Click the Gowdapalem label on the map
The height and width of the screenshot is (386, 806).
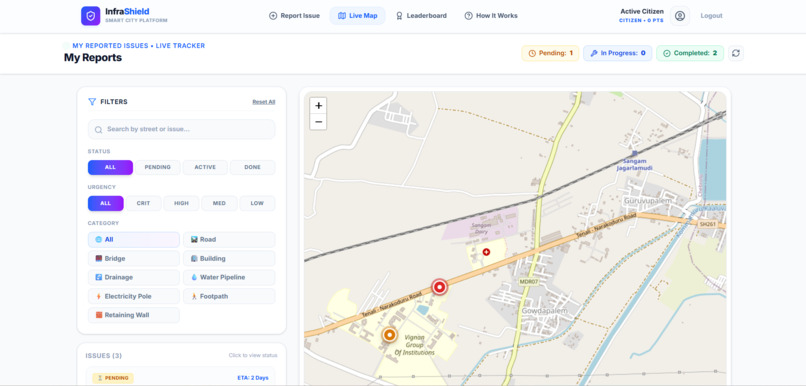point(544,311)
